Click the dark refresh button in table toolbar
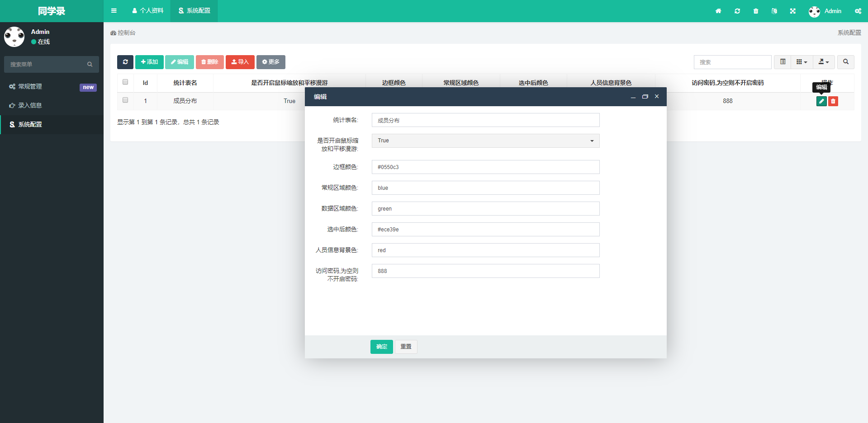The height and width of the screenshot is (423, 868). [x=125, y=62]
